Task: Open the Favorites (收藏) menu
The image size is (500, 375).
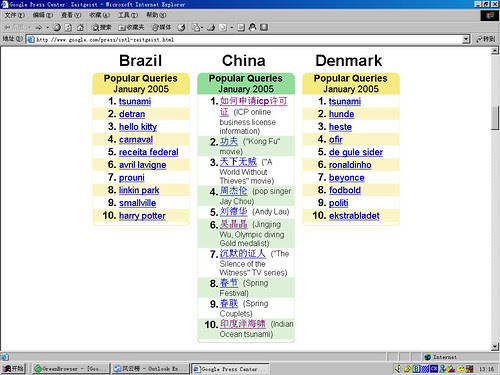Action: tap(99, 15)
